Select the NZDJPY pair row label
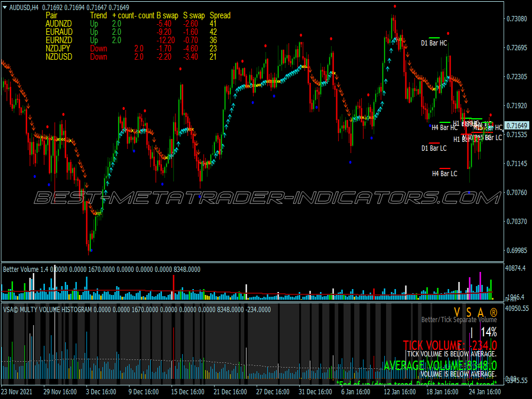 pos(58,48)
